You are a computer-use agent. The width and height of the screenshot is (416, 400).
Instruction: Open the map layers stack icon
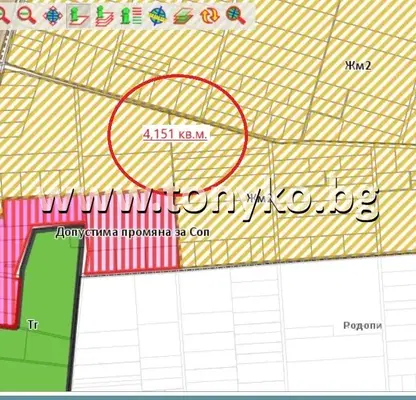point(184,15)
